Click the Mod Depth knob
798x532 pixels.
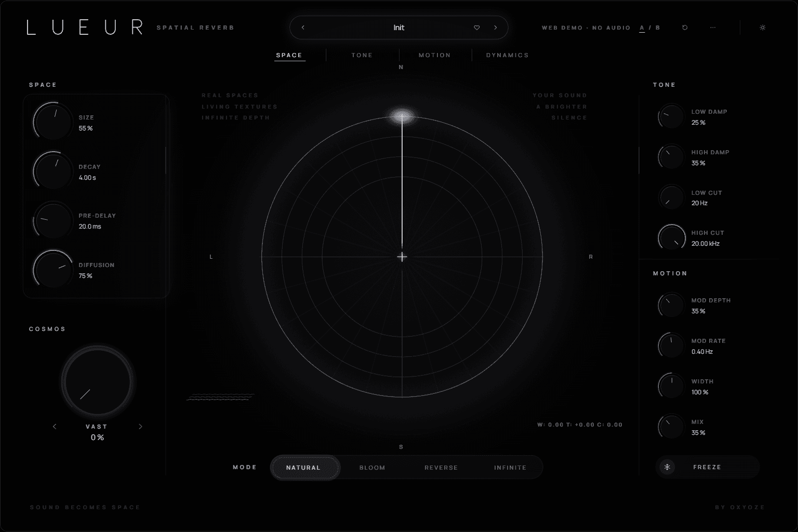click(671, 305)
